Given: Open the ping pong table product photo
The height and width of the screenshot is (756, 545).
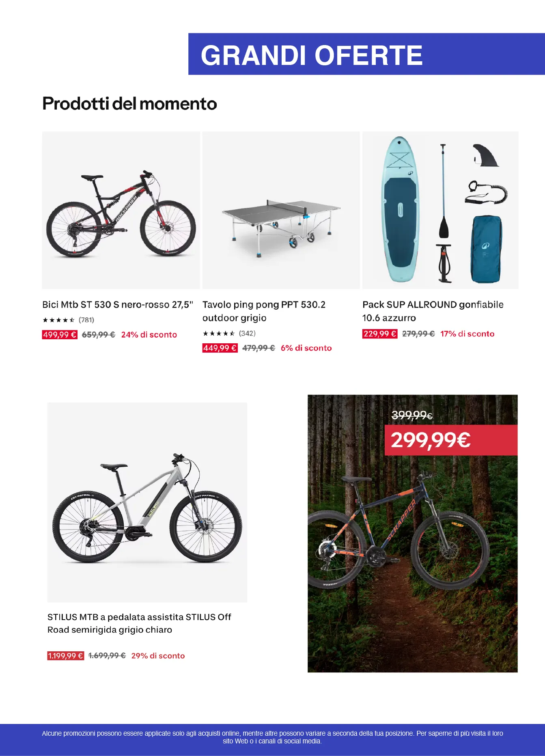Looking at the screenshot, I should coord(281,210).
